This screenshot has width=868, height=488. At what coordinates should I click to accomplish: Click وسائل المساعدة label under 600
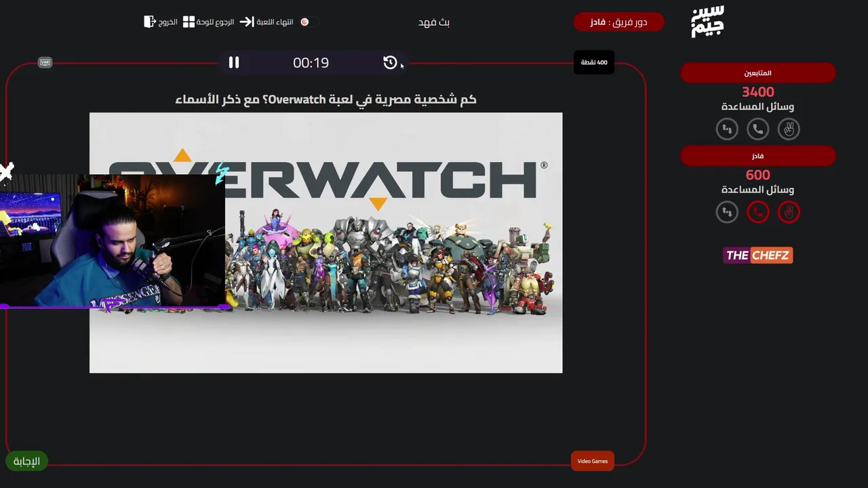(x=758, y=190)
